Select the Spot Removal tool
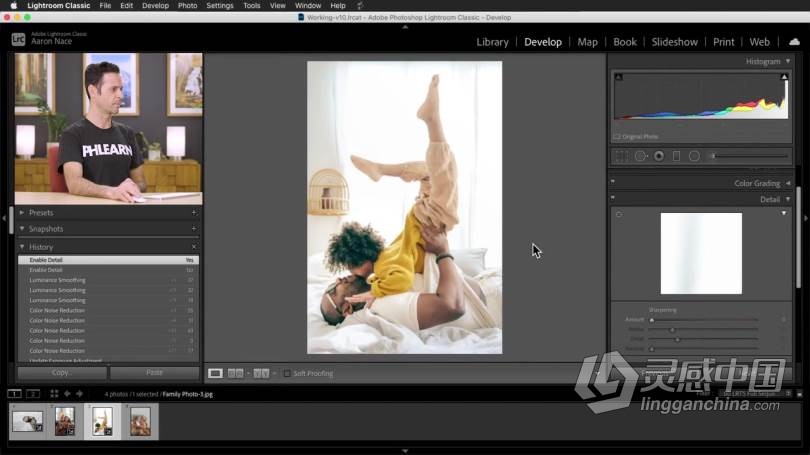The width and height of the screenshot is (810, 455). [641, 156]
